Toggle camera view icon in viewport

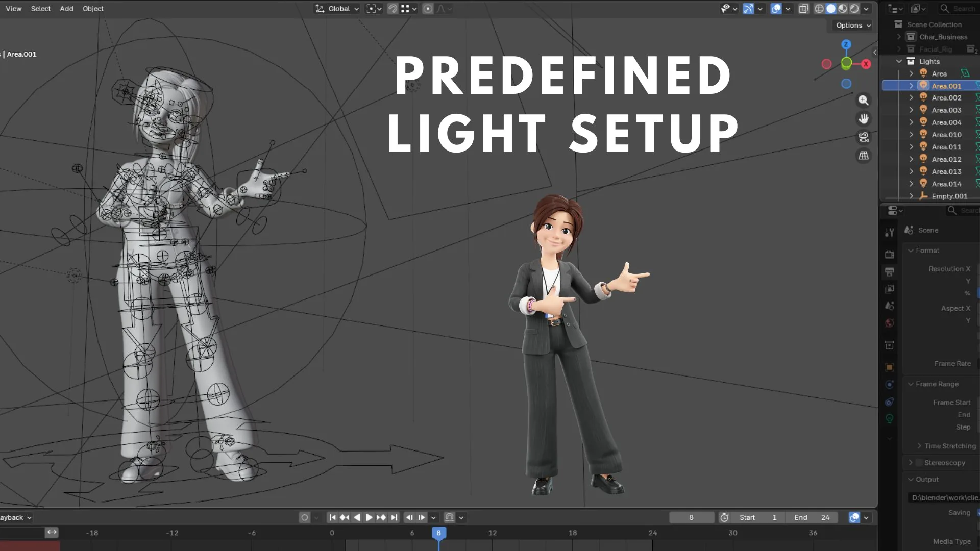click(x=863, y=137)
